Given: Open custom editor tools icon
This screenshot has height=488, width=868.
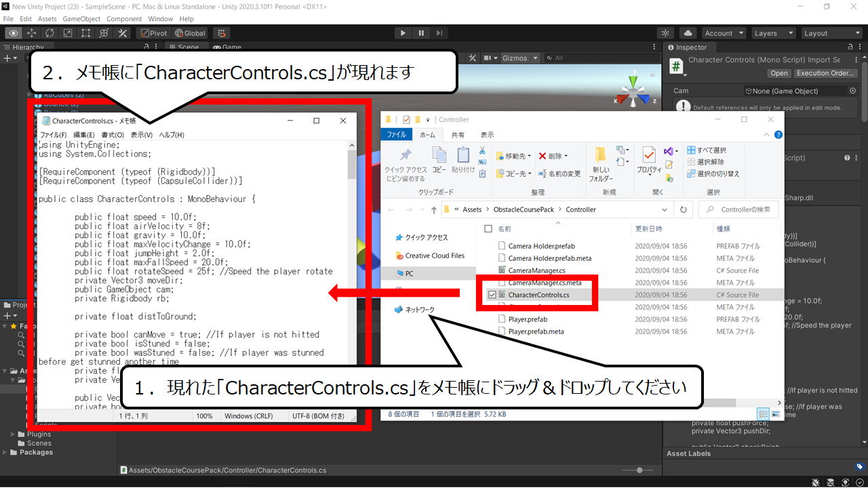Looking at the screenshot, I should pos(123,33).
